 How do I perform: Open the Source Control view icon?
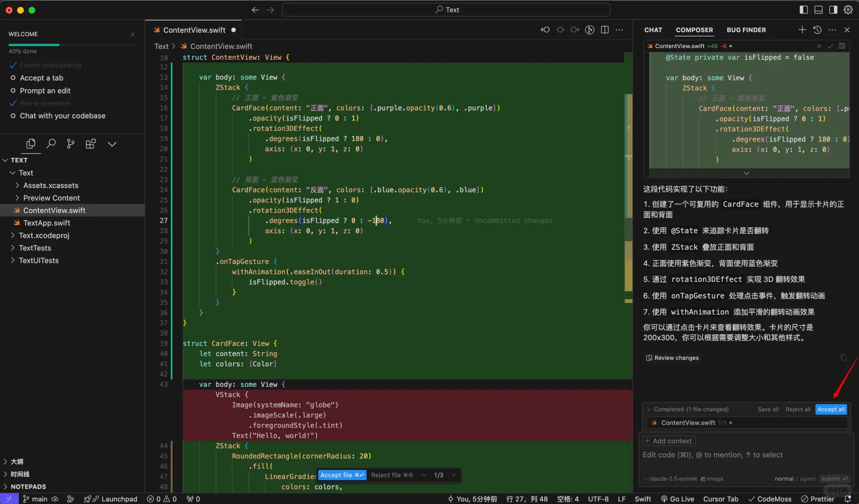click(x=71, y=144)
